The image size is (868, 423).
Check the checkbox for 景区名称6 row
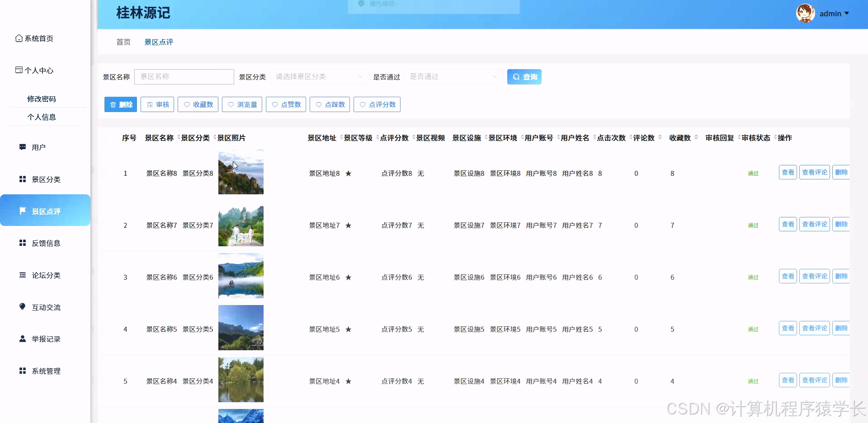[103, 278]
